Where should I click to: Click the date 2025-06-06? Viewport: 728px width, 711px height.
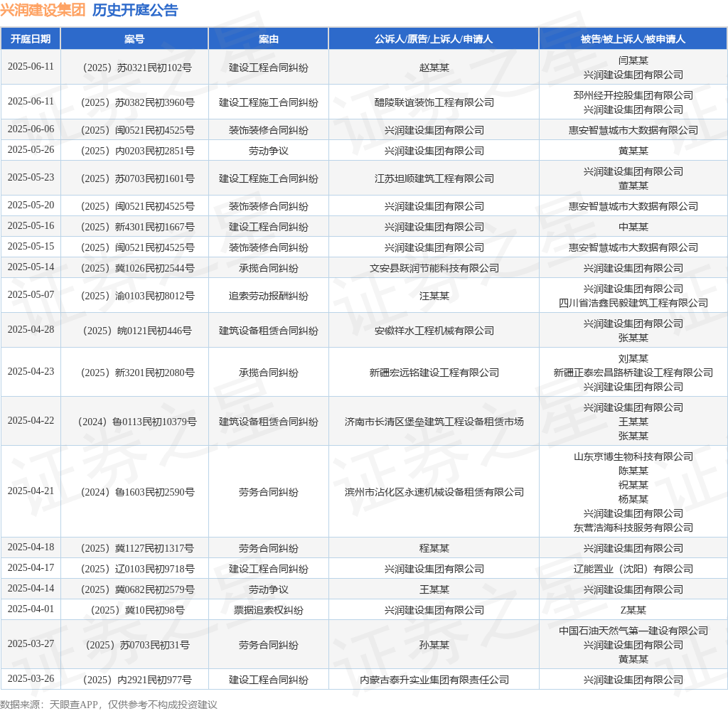click(x=31, y=129)
